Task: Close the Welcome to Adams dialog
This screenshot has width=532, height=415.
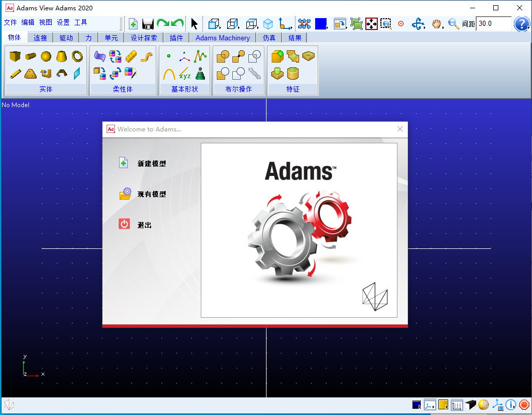Action: coord(400,129)
